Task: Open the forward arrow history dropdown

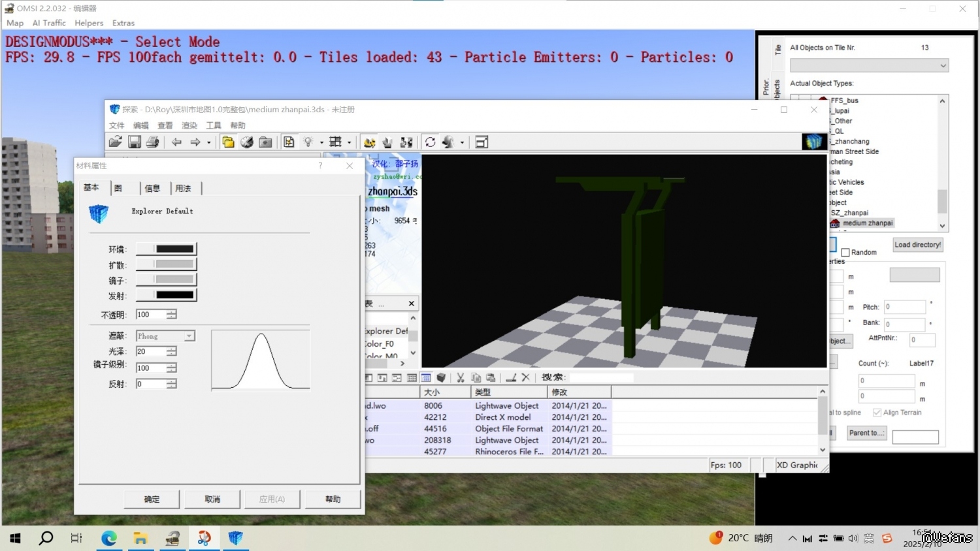Action: (209, 142)
